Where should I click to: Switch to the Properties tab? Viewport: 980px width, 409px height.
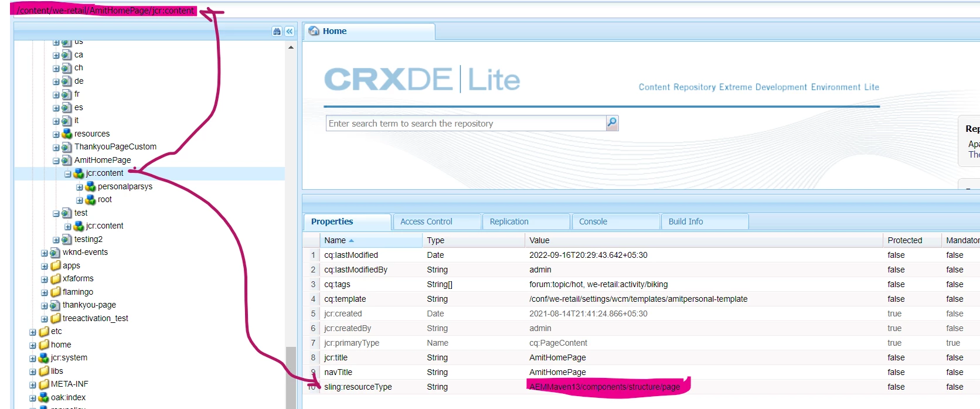347,221
